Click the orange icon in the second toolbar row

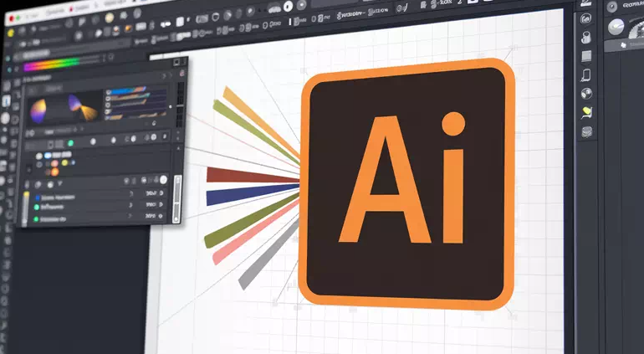[129, 28]
